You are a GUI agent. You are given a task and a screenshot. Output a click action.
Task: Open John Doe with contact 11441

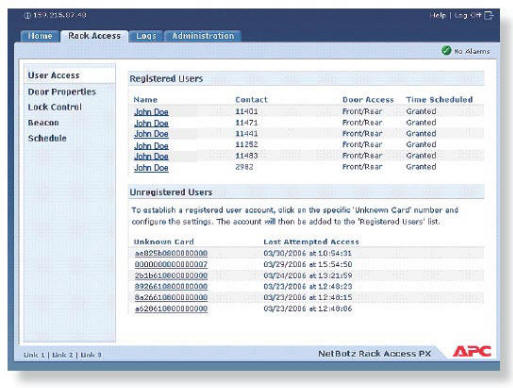151,134
